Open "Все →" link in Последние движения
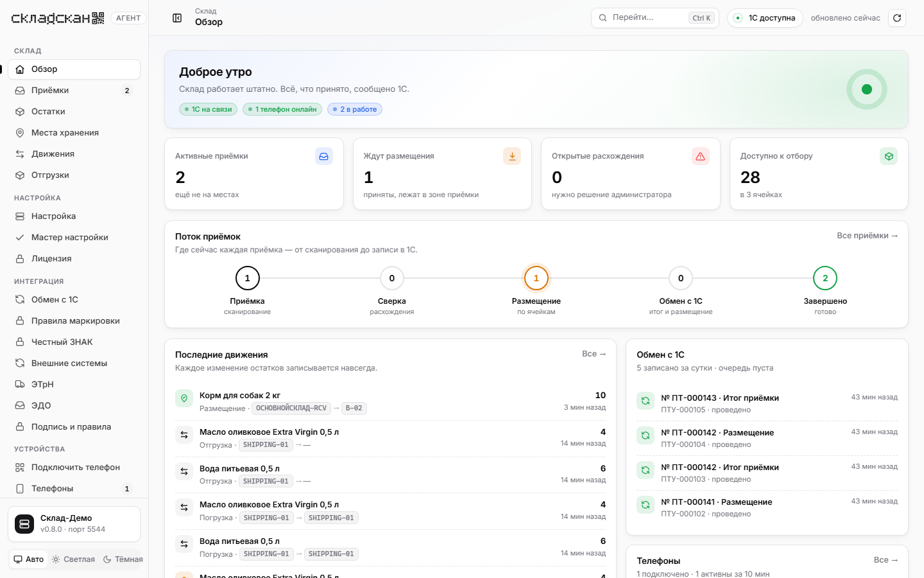Screen dimensions: 924x578 click(594, 354)
